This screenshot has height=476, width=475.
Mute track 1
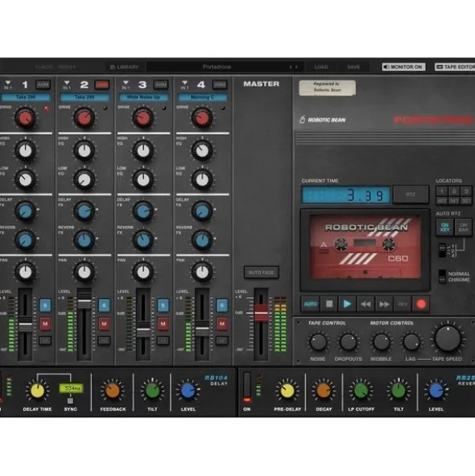point(45,324)
